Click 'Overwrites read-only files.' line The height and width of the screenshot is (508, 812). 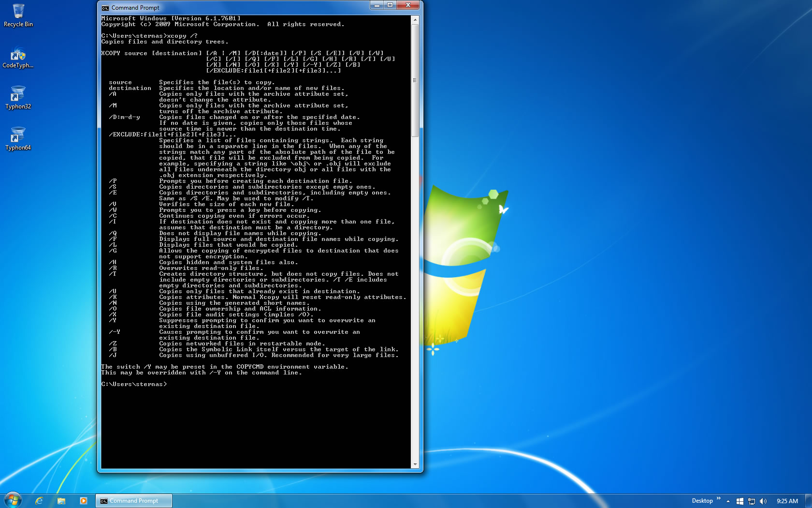click(x=211, y=269)
